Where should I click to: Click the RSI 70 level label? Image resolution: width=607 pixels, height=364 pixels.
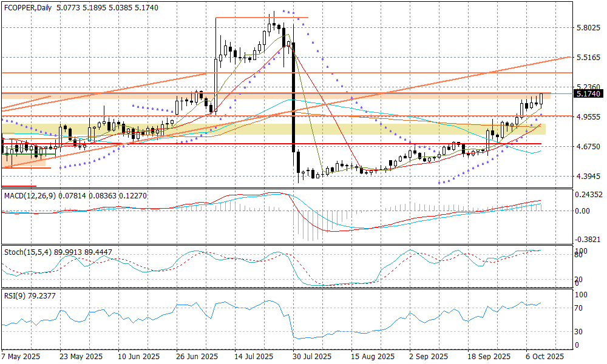(x=579, y=308)
